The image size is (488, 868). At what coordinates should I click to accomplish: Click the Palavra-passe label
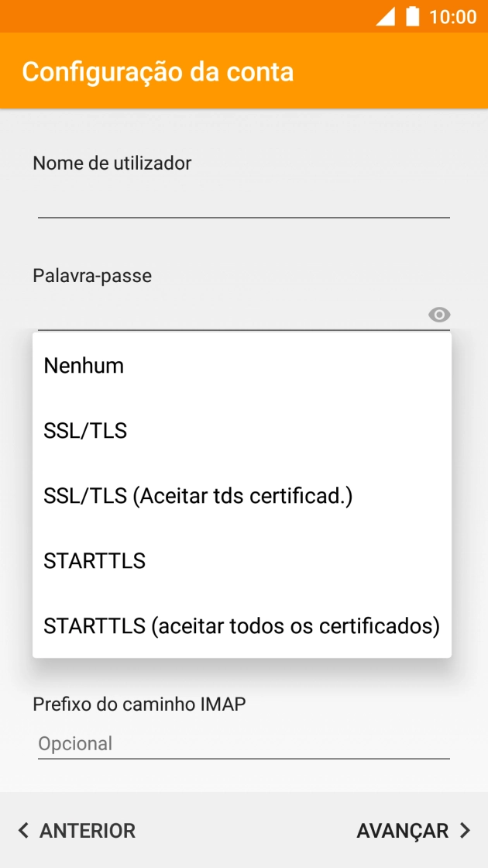tap(91, 275)
